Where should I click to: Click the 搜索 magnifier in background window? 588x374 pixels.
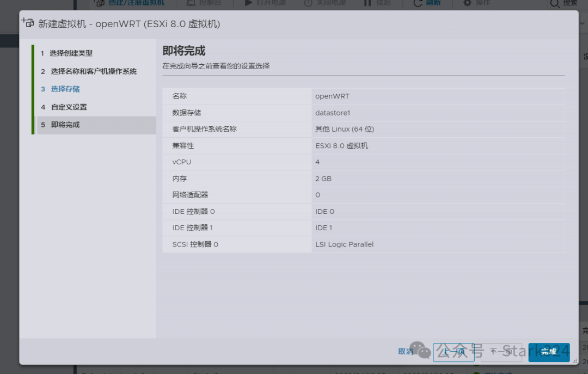tap(555, 4)
